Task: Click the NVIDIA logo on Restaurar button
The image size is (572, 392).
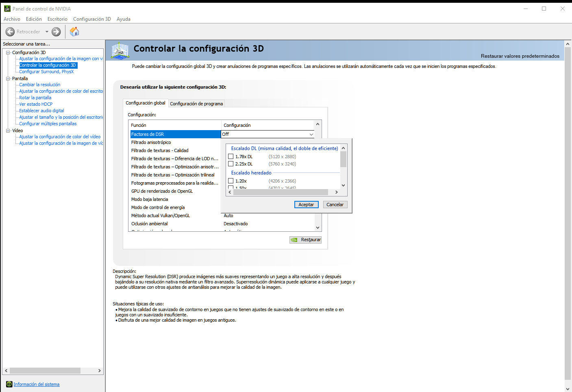Action: tap(294, 240)
